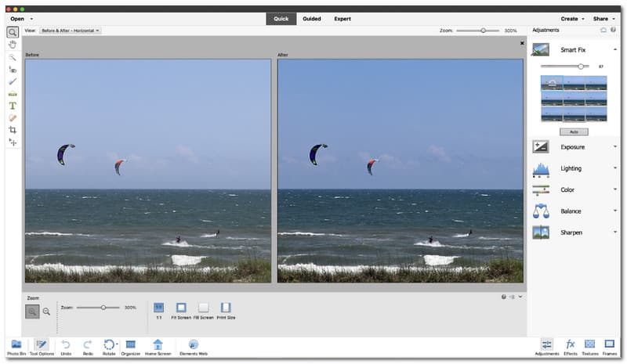Go to the Home Screen
The width and height of the screenshot is (627, 364).
click(x=158, y=347)
